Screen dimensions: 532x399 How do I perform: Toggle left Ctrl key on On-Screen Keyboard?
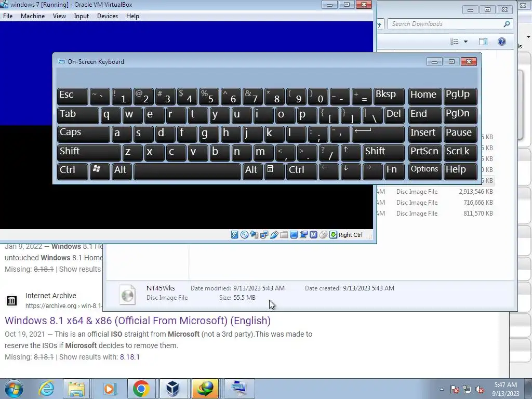(x=73, y=171)
